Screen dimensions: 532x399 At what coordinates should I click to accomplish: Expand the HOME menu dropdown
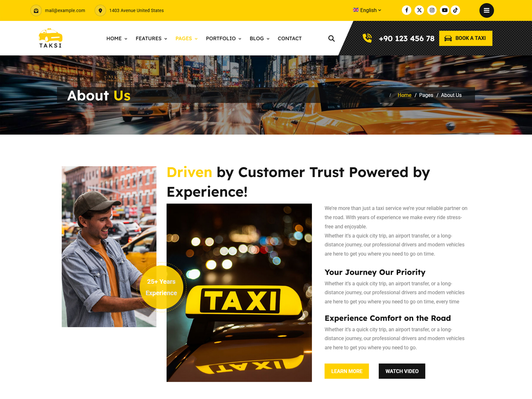(117, 39)
